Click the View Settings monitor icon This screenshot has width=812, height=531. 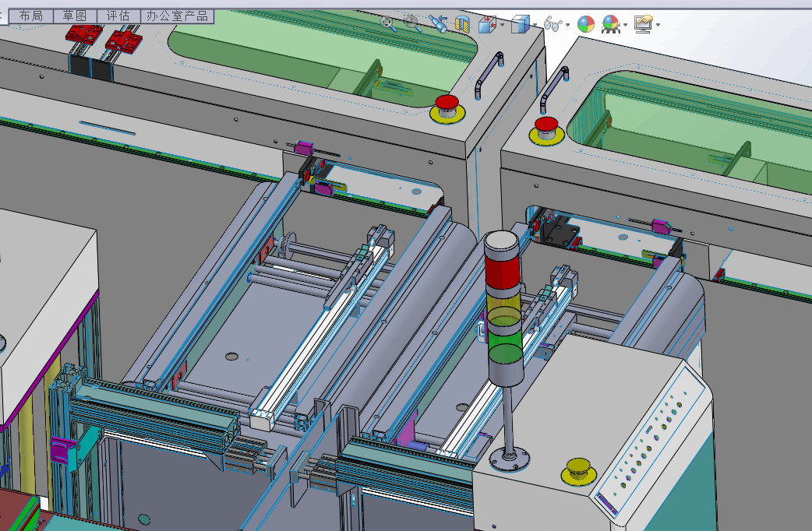pyautogui.click(x=644, y=24)
